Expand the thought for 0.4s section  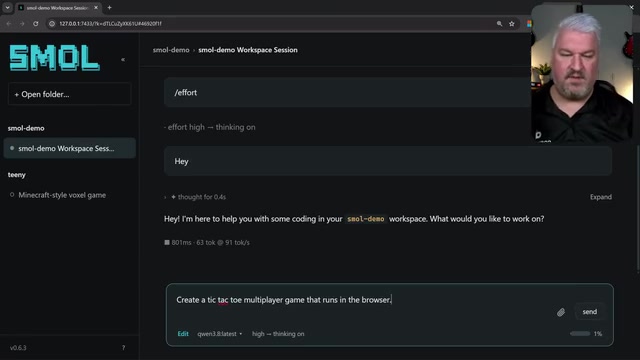pyautogui.click(x=195, y=197)
